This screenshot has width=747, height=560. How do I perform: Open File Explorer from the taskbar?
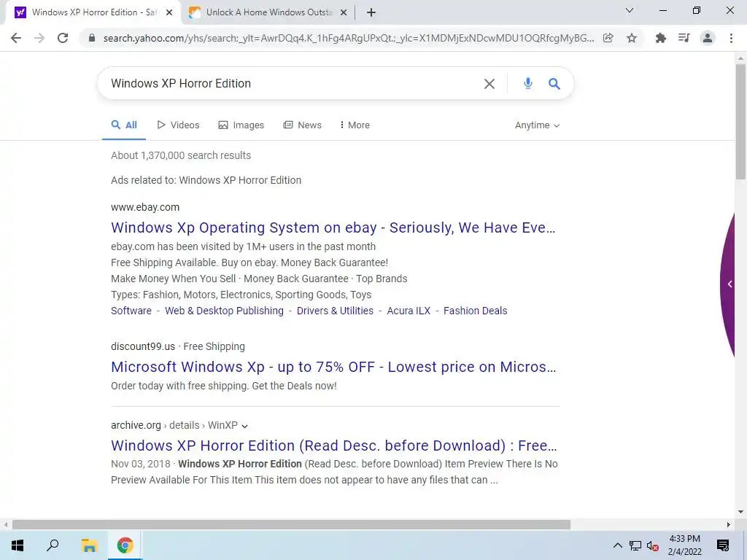89,545
